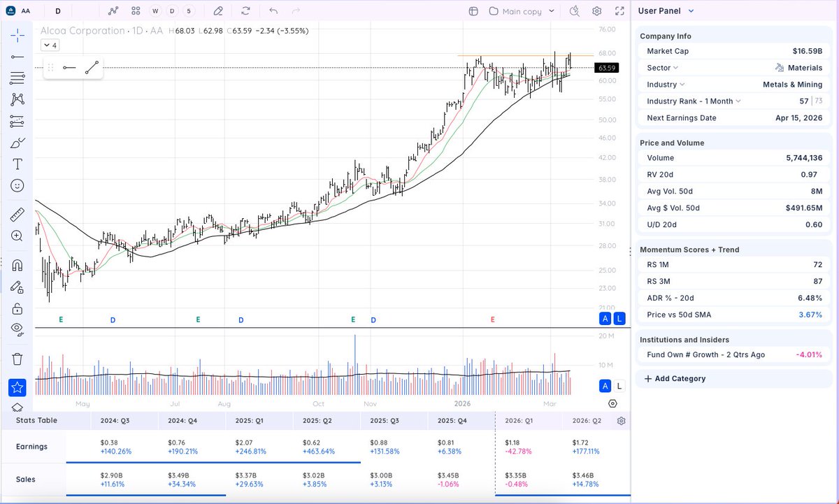The image size is (839, 504).
Task: Click Add Category in User Panel
Action: click(675, 379)
